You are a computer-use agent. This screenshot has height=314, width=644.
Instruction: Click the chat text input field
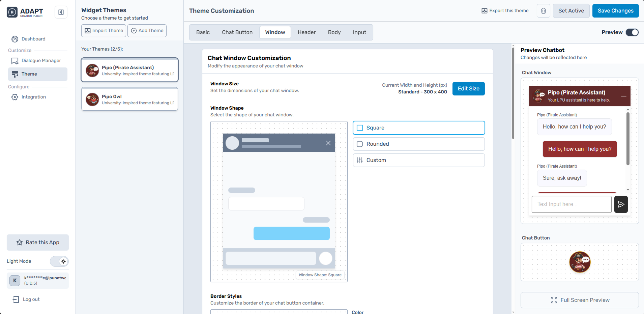[x=571, y=204]
